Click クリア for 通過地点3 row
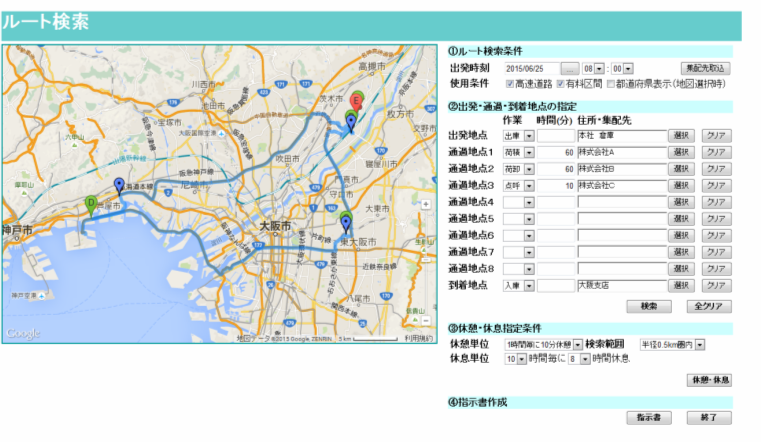 click(715, 186)
